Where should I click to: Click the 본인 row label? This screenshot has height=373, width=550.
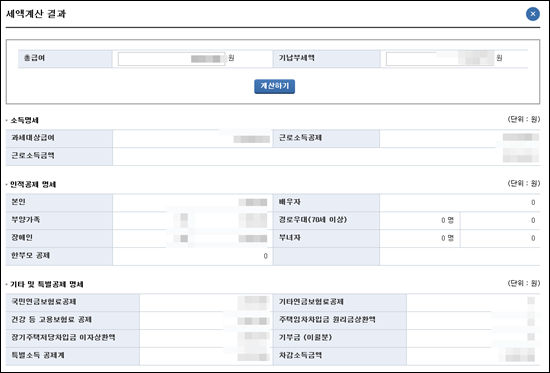[x=18, y=202]
